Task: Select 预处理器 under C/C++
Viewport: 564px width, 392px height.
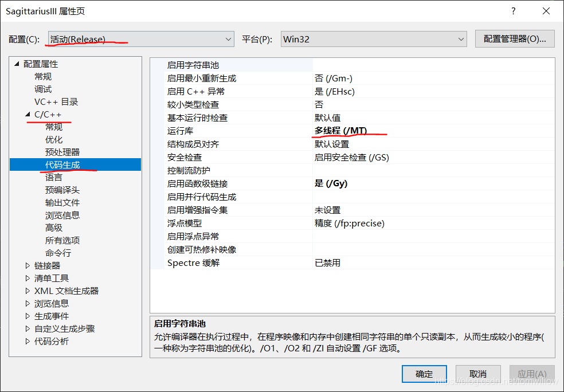Action: (62, 152)
